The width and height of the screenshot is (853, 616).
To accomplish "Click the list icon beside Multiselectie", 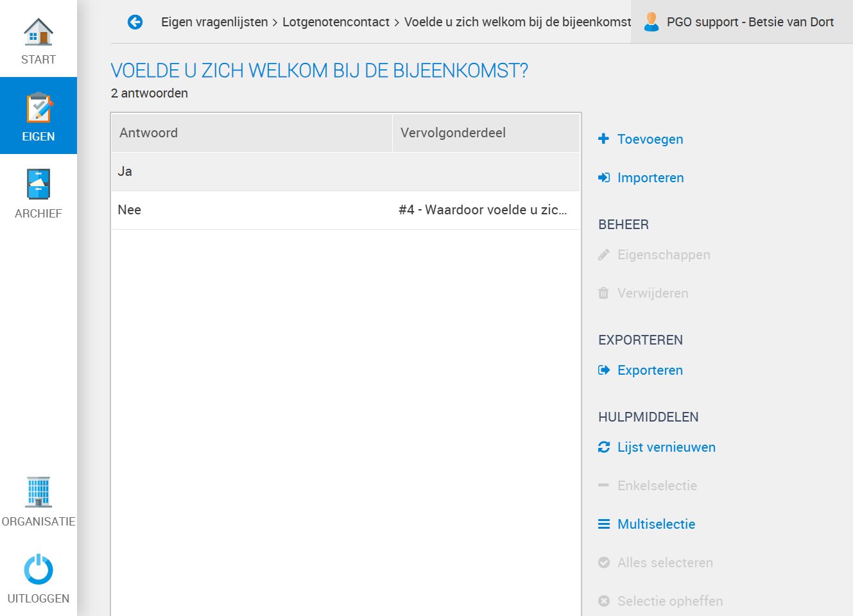I will click(x=604, y=524).
